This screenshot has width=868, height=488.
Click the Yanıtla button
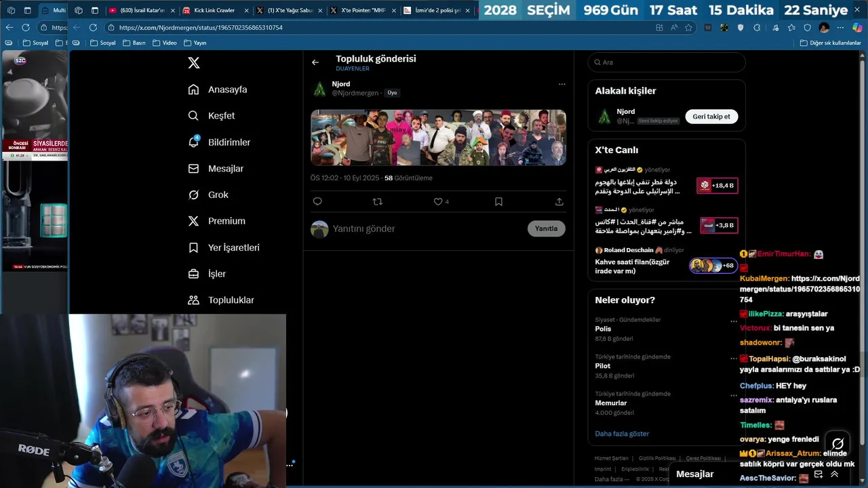(x=546, y=228)
